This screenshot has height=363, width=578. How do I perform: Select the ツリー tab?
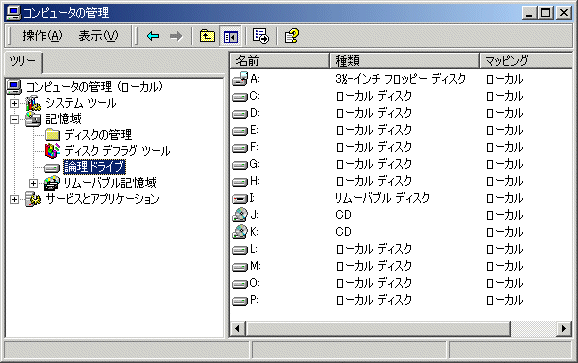(23, 61)
